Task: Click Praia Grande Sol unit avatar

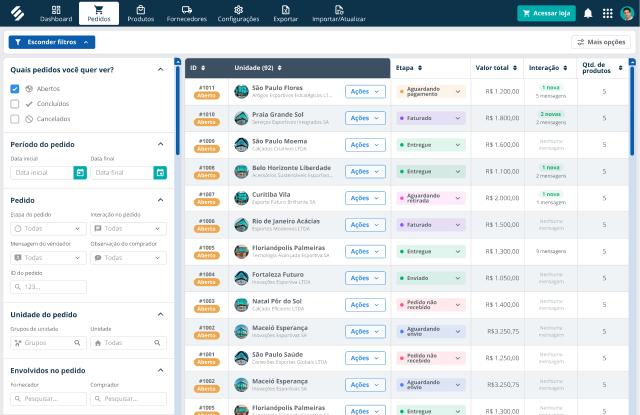Action: (x=241, y=118)
